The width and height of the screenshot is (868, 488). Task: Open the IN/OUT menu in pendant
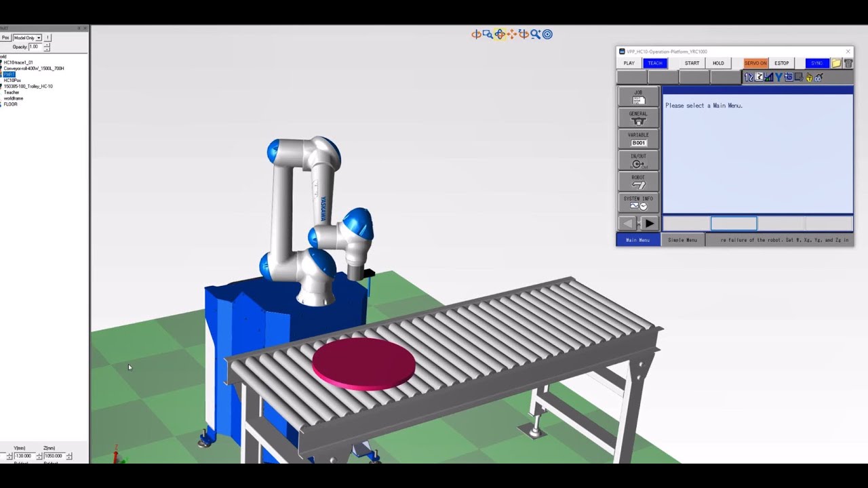(638, 161)
